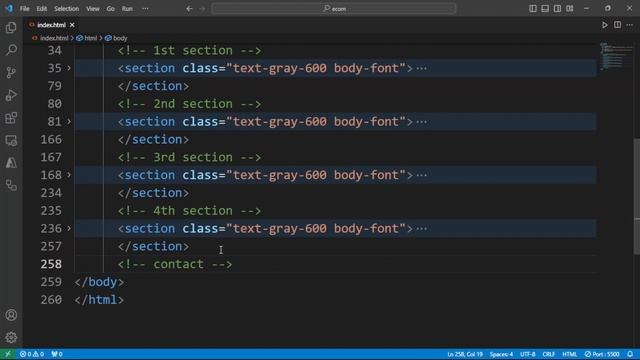The width and height of the screenshot is (640, 360).
Task: Close the index.html tab
Action: click(72, 25)
